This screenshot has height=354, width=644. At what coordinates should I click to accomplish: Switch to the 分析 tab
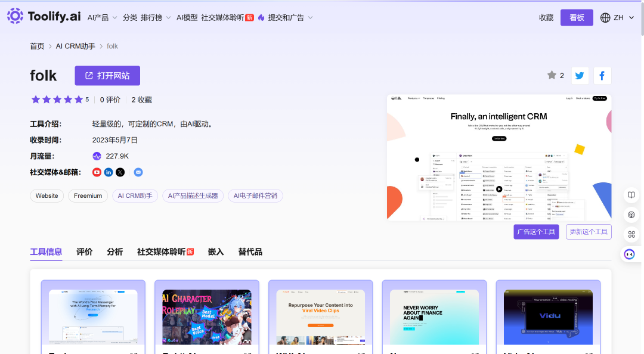point(114,251)
